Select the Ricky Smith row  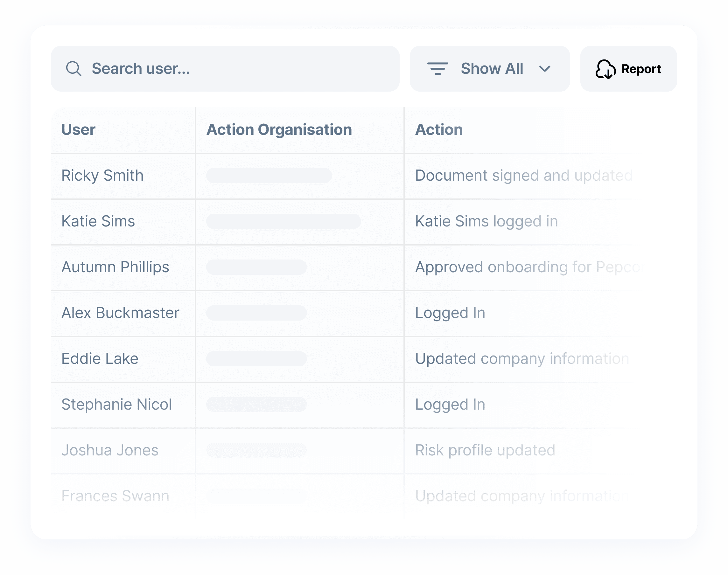tap(102, 176)
